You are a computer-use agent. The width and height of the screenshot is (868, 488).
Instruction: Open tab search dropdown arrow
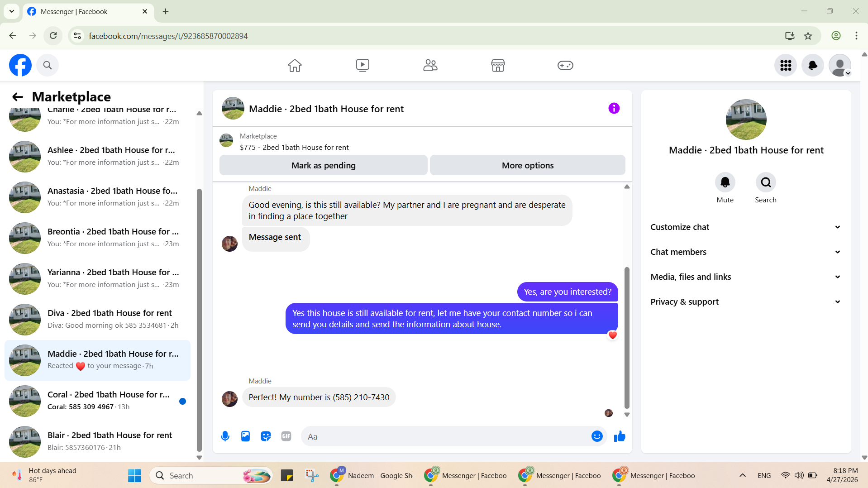pos(12,11)
